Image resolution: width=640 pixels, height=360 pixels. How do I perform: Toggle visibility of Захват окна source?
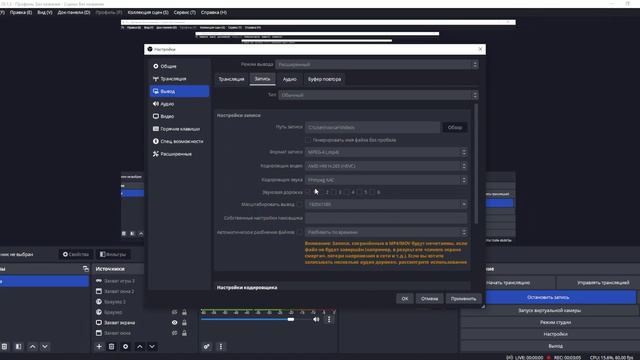tap(175, 333)
